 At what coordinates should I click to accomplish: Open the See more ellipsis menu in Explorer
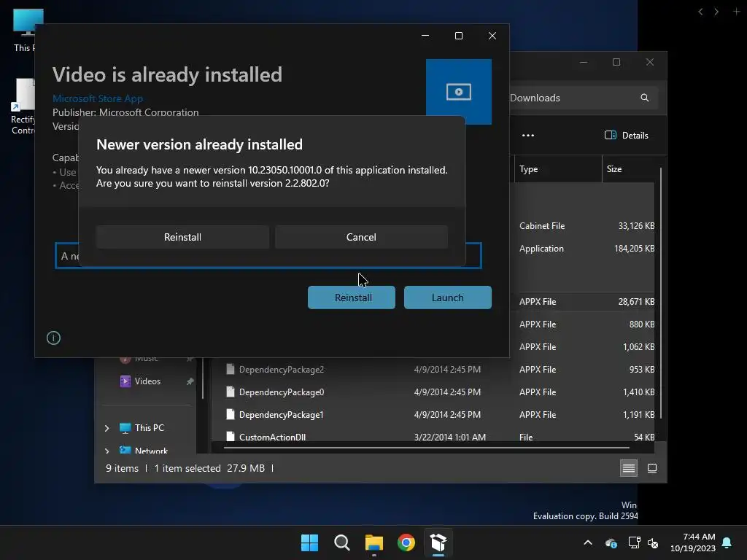(528, 135)
